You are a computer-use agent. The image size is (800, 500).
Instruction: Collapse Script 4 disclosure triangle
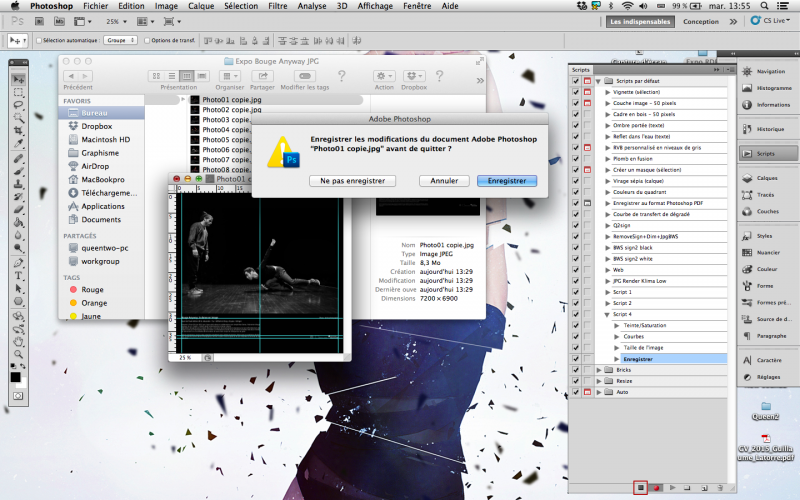pyautogui.click(x=607, y=314)
